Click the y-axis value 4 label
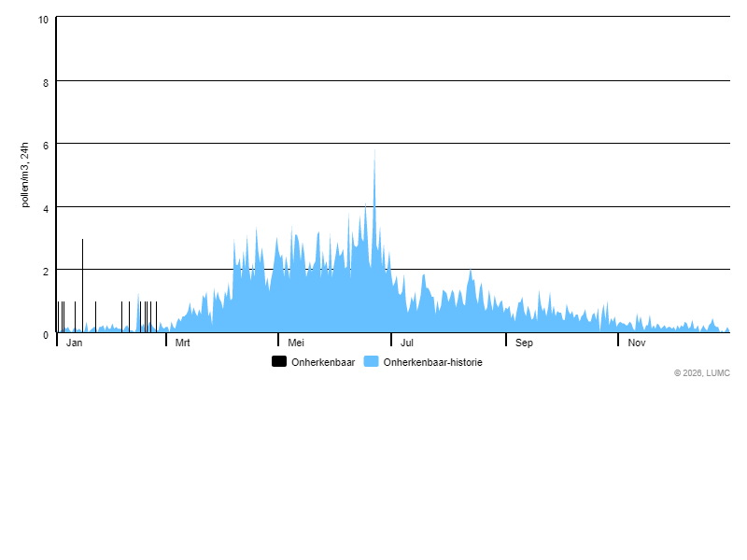747x560 pixels. [45, 208]
